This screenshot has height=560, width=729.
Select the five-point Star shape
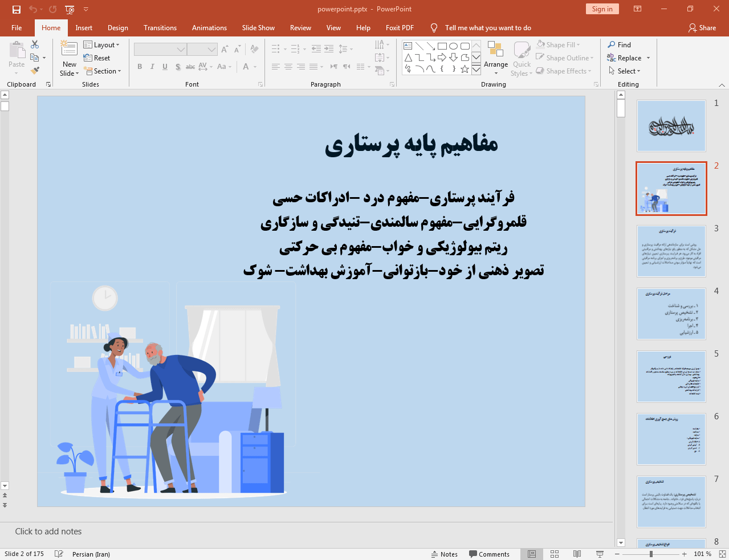(465, 69)
